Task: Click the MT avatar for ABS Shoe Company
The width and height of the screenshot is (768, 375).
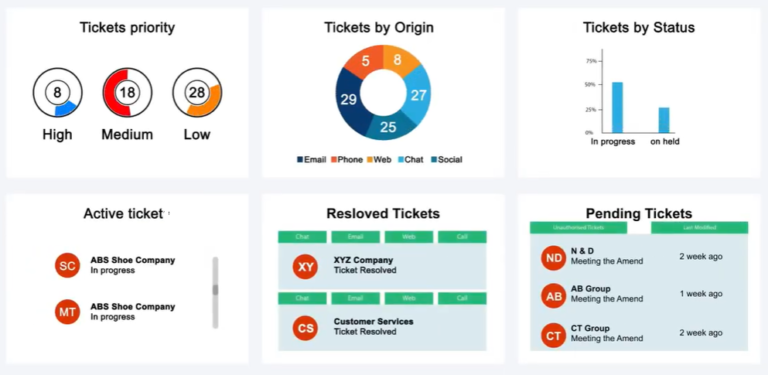Action: pyautogui.click(x=67, y=312)
